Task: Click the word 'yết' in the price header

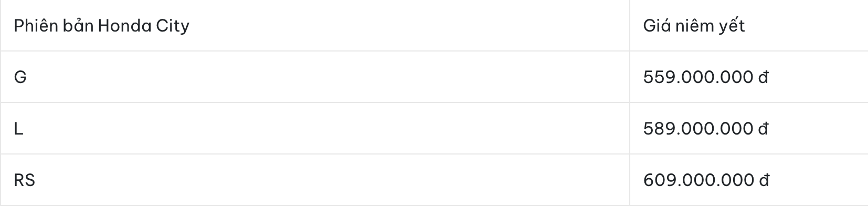Action: coord(732,26)
